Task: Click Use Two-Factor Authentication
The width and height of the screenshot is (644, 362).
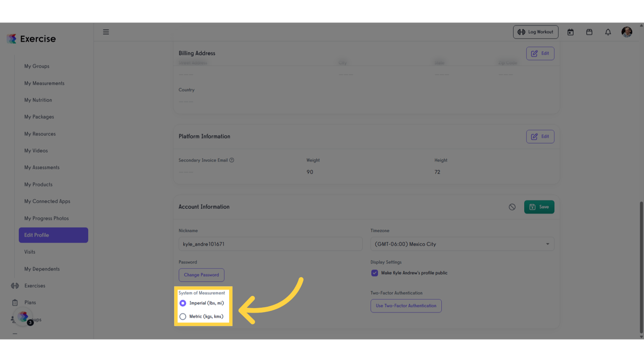Action: coord(406,305)
